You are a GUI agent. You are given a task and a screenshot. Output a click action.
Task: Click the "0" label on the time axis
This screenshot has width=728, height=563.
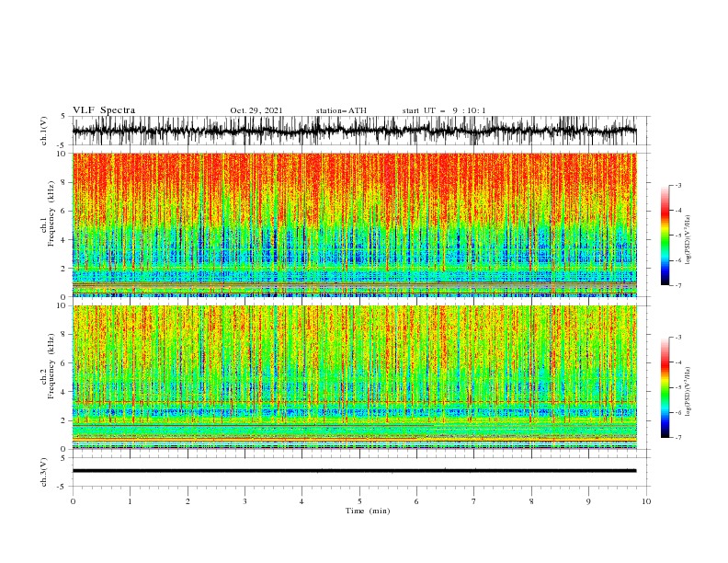[73, 501]
